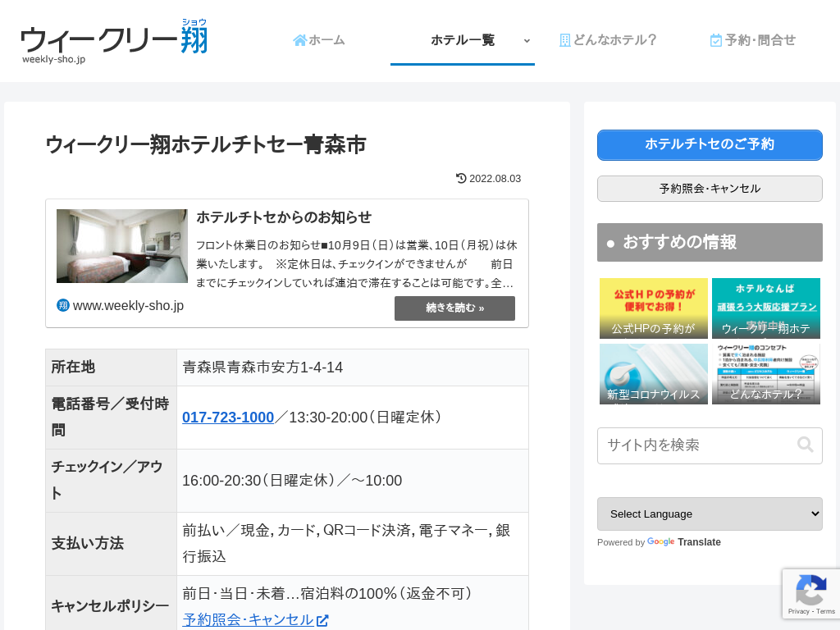
Task: Click the サイト内を検索 search field
Action: 697,445
